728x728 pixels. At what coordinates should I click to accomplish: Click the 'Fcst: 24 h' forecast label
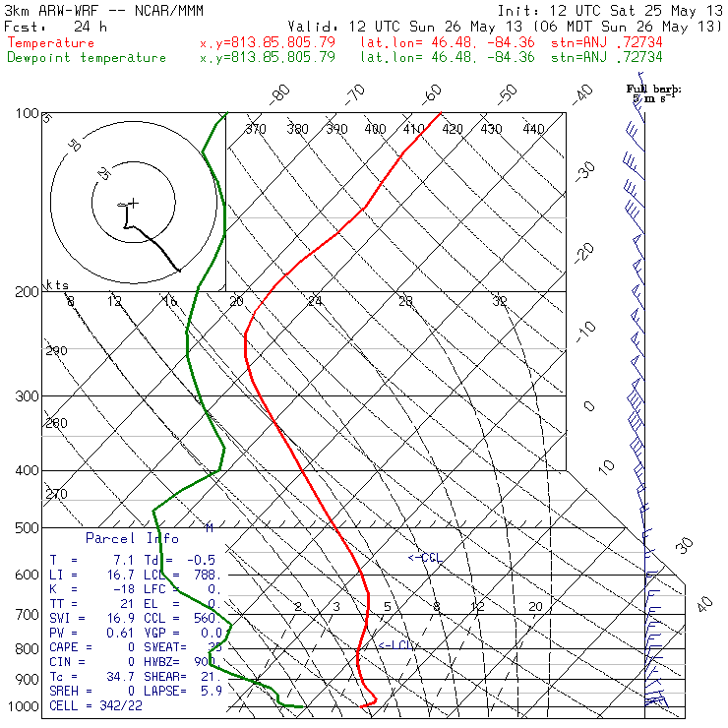click(x=56, y=27)
